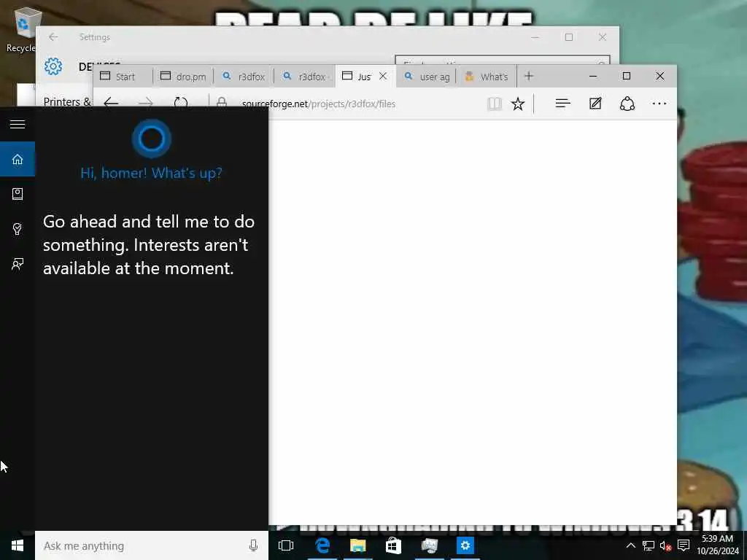The image size is (747, 560).
Task: Switch to the What's tab in Edge
Action: 487,77
